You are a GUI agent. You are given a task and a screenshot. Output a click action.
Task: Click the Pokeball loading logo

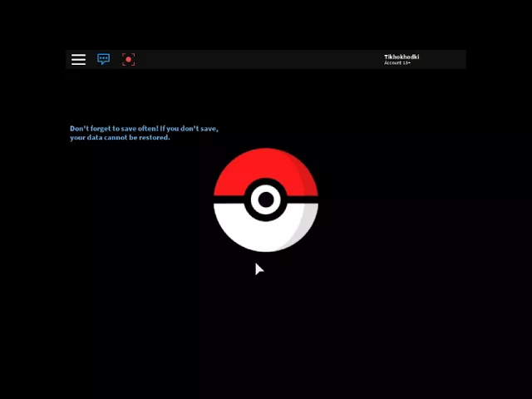tap(266, 199)
